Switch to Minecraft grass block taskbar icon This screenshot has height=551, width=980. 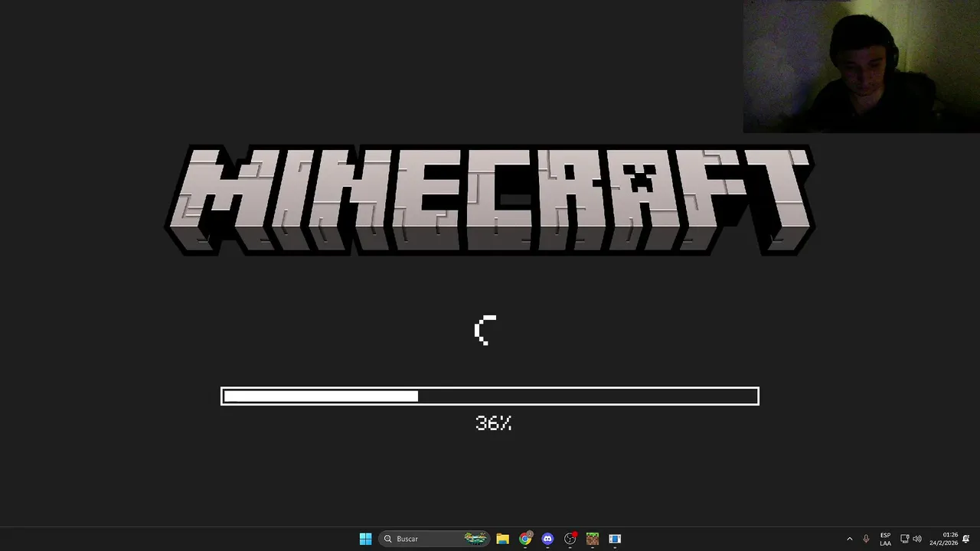click(x=592, y=539)
